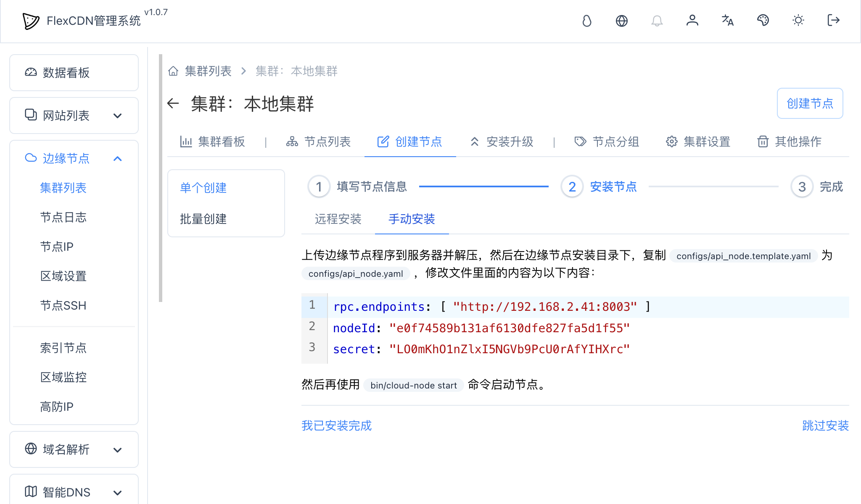This screenshot has width=861, height=504.
Task: Open the notifications bell icon
Action: (657, 21)
